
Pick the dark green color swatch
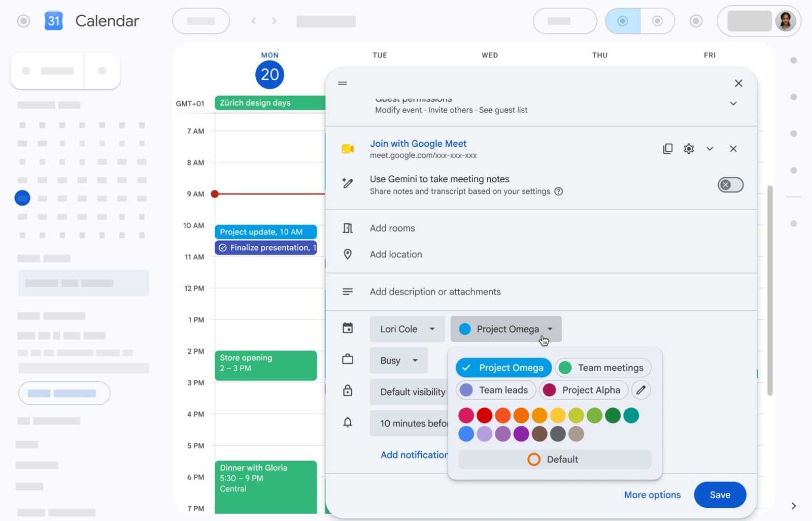click(613, 415)
